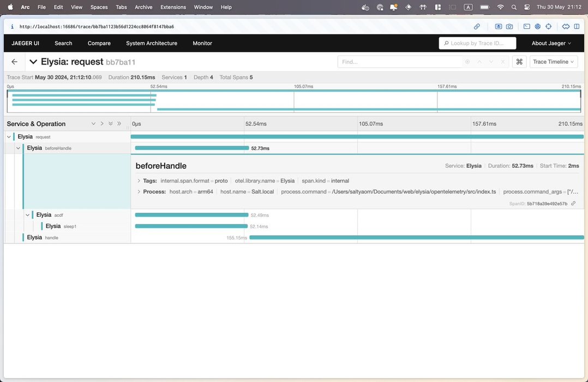Collapse one level with the single right chevron

click(x=102, y=123)
